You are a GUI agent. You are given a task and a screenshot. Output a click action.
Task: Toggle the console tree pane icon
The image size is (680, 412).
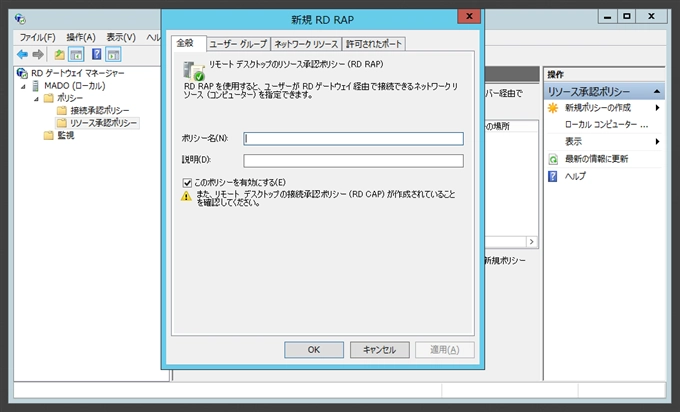pos(76,55)
